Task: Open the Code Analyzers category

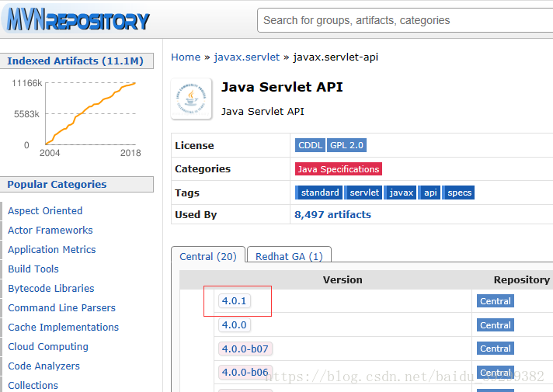Action: coord(43,366)
